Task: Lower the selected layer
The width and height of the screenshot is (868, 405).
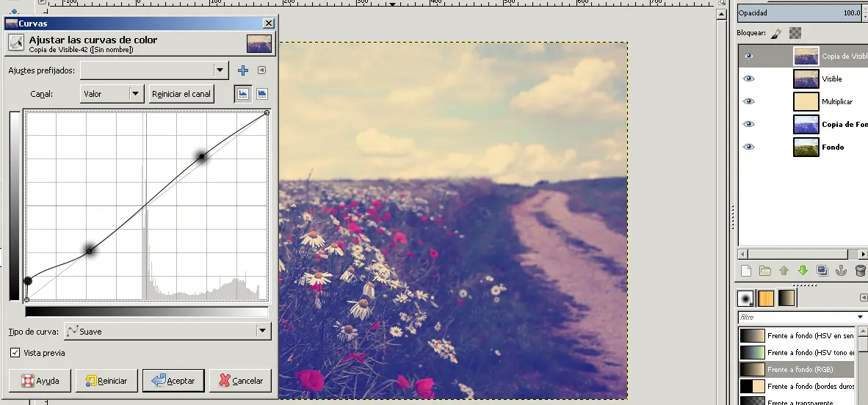Action: pyautogui.click(x=803, y=271)
